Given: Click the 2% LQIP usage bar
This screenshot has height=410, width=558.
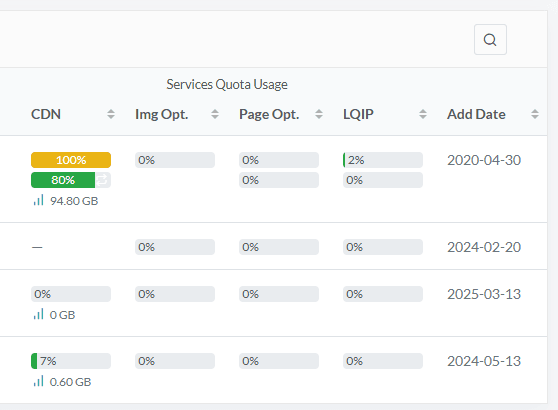Looking at the screenshot, I should [383, 160].
